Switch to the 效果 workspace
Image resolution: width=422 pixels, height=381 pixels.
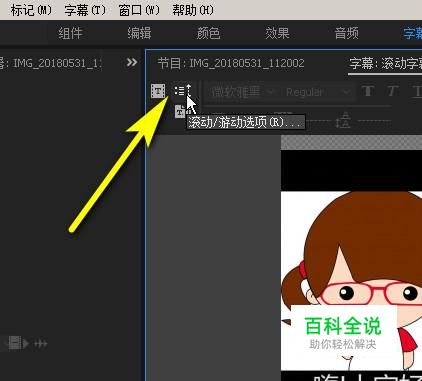click(x=277, y=33)
